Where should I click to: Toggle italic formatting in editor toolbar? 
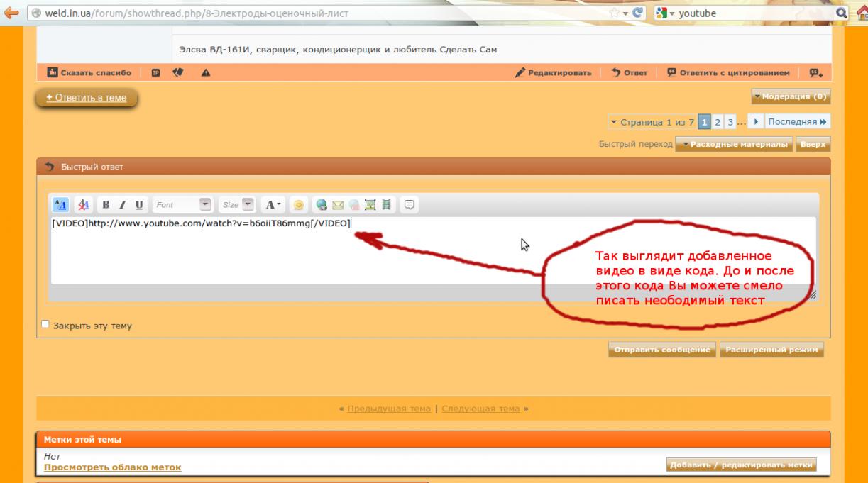point(122,205)
